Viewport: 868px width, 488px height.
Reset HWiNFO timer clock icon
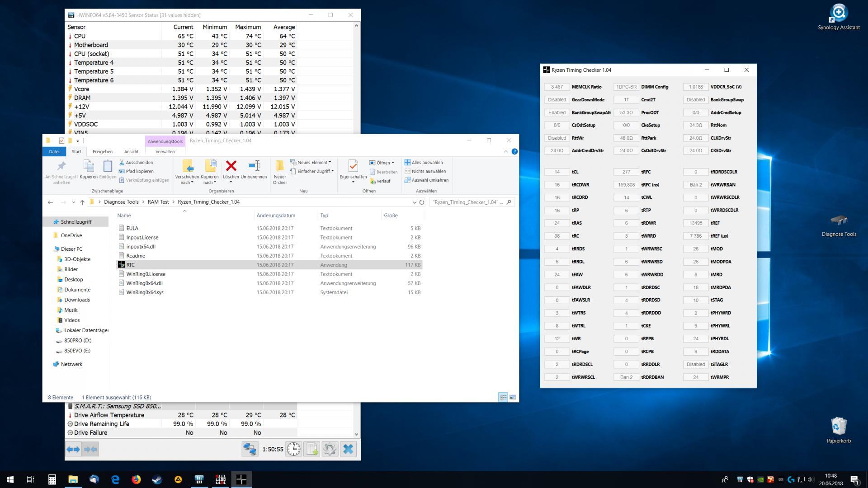coord(294,449)
